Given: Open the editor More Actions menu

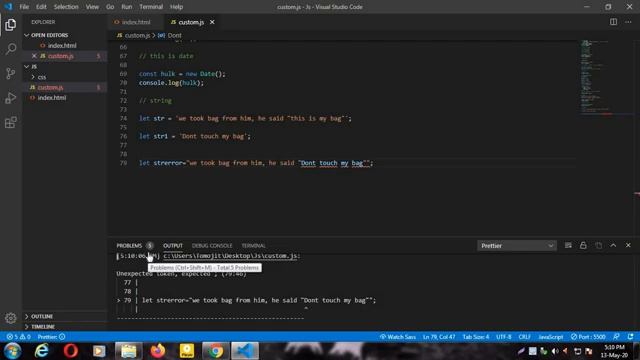Looking at the screenshot, I should pos(628,22).
